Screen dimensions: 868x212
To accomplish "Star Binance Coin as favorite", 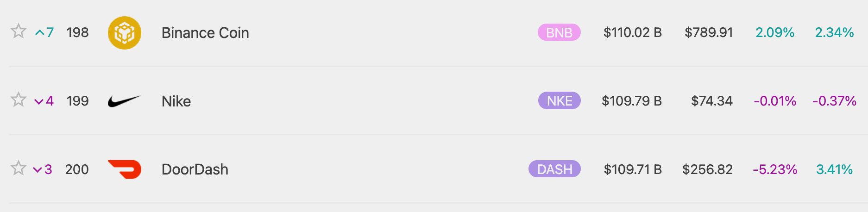I will click(x=19, y=31).
